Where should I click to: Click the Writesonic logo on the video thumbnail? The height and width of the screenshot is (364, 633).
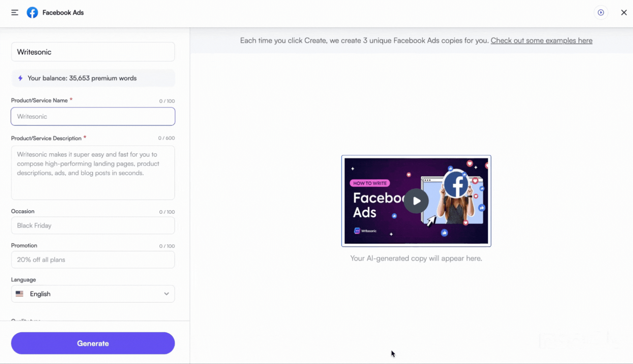[364, 231]
